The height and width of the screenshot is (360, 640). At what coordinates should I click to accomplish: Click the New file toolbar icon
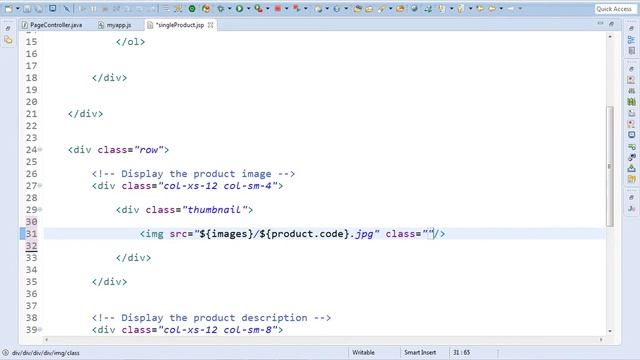pos(9,9)
